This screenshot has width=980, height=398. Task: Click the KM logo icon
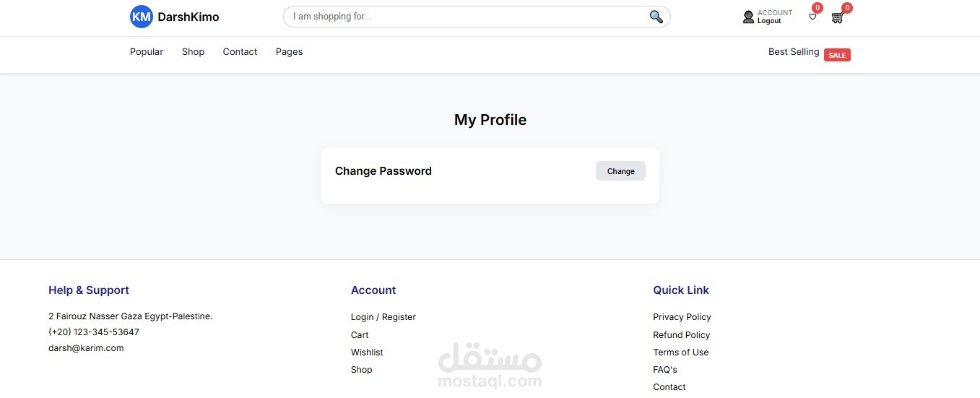tap(142, 17)
